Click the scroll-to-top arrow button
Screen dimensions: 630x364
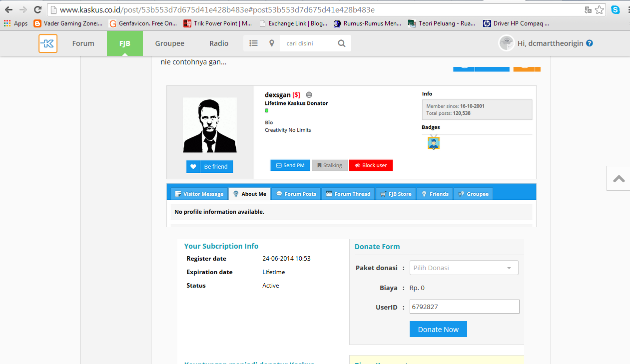click(x=619, y=178)
